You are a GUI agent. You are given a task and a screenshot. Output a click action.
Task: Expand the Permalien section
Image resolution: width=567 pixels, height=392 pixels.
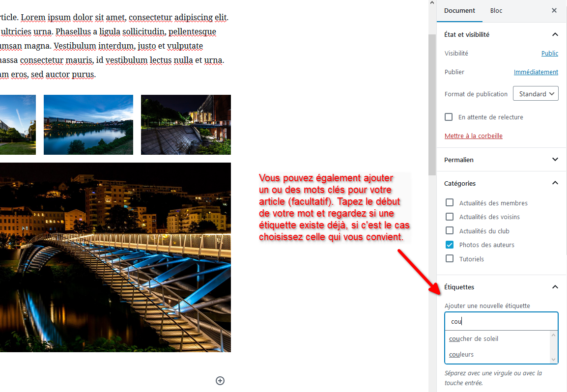coord(555,160)
